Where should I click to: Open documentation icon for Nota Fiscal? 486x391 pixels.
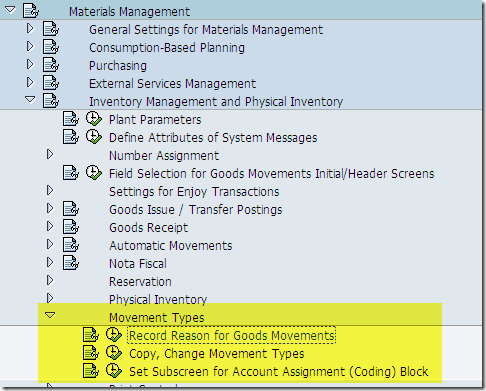click(x=71, y=263)
